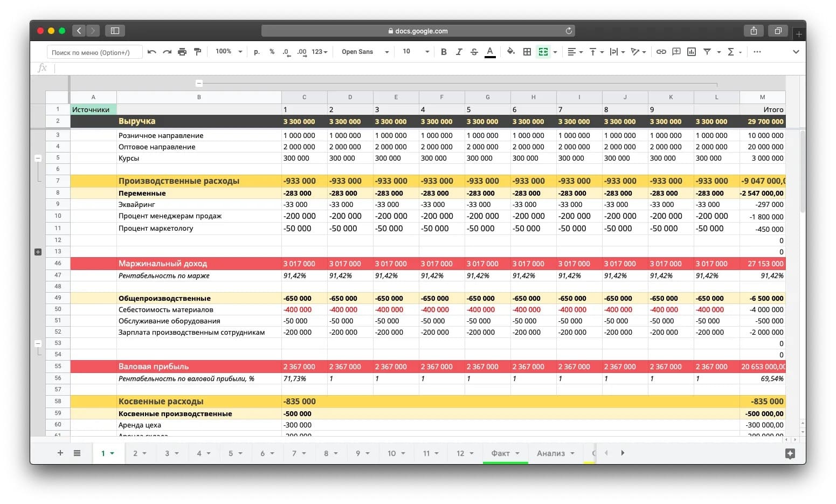Viewport: 836px width, 504px height.
Task: Decrease decimal places
Action: [286, 52]
